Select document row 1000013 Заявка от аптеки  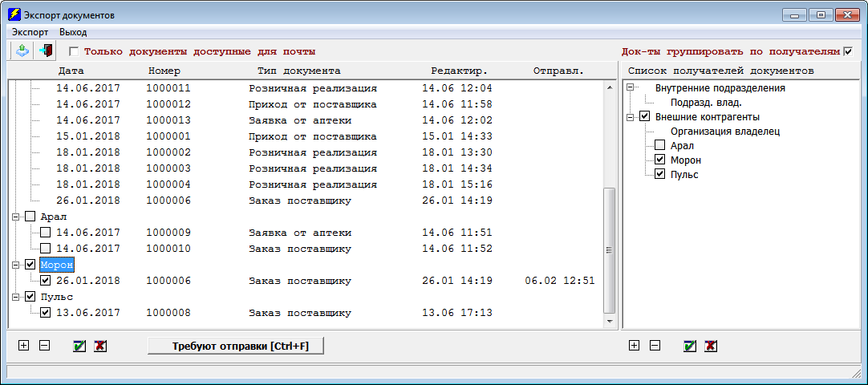coord(274,120)
